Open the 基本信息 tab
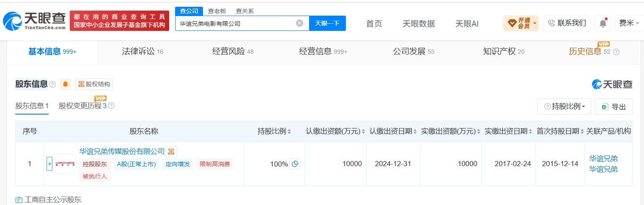The height and width of the screenshot is (205, 644). (x=52, y=52)
